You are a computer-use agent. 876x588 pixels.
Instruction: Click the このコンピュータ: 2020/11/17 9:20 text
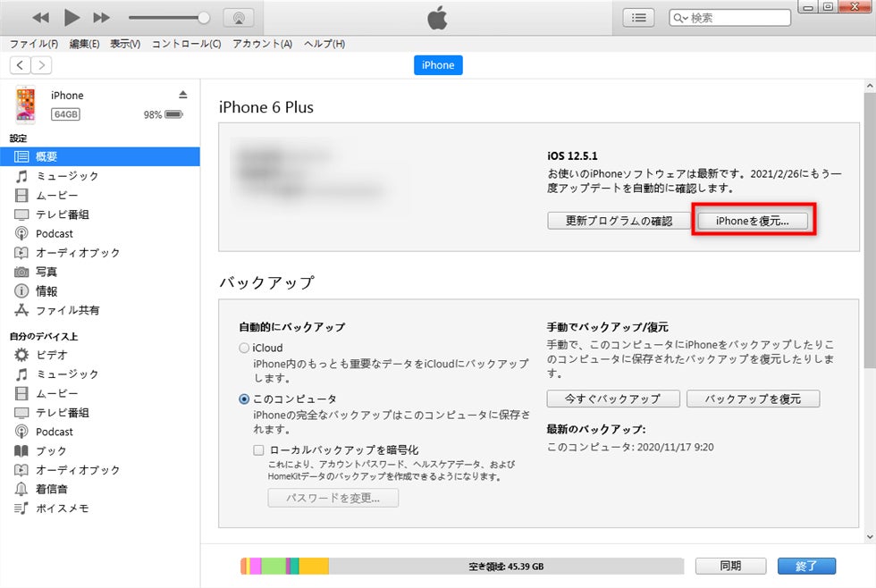coord(630,447)
